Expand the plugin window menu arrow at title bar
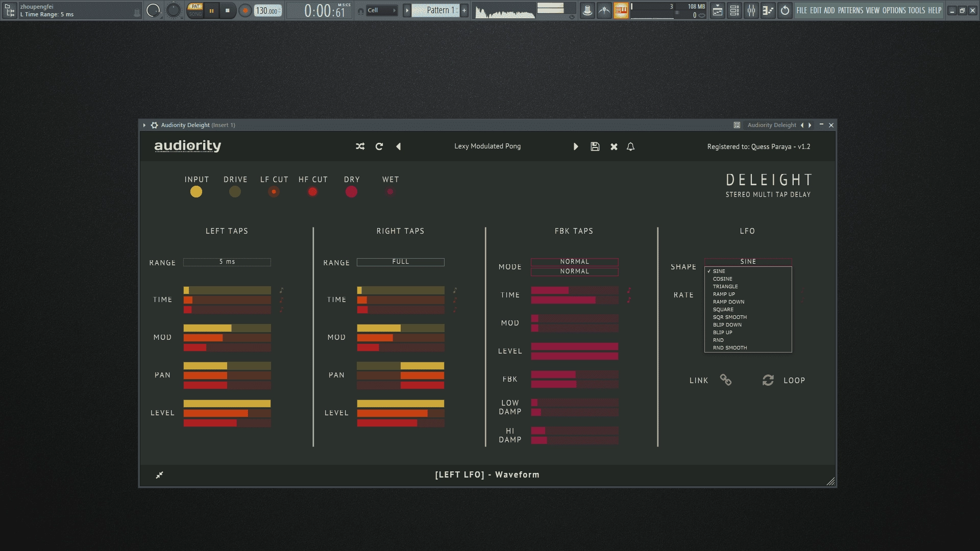 (x=144, y=125)
